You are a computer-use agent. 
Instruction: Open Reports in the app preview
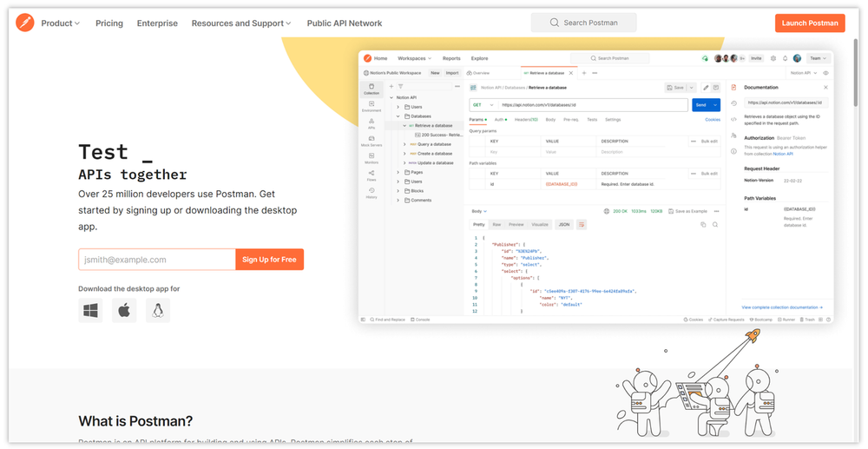451,58
